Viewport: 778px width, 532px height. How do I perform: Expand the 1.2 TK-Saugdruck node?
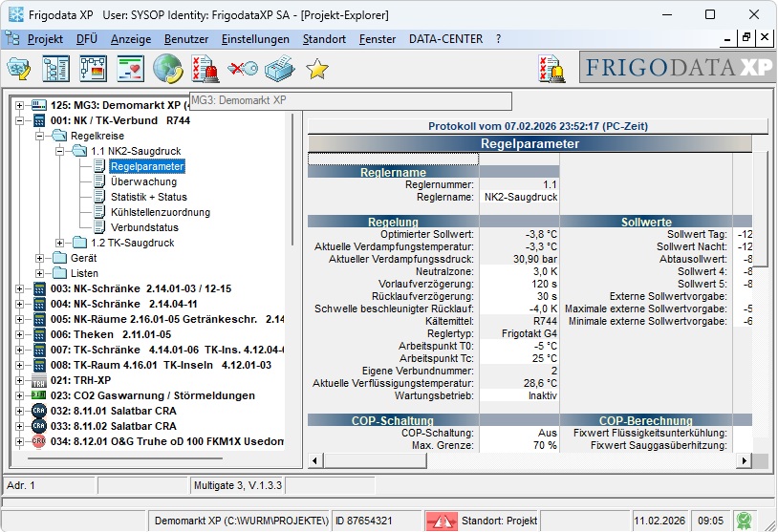[59, 243]
